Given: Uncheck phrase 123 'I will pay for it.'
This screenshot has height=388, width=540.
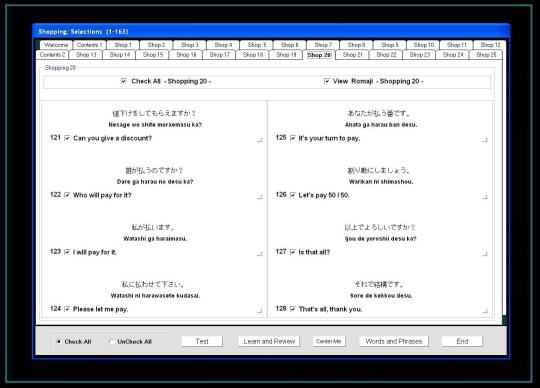Looking at the screenshot, I should (67, 252).
